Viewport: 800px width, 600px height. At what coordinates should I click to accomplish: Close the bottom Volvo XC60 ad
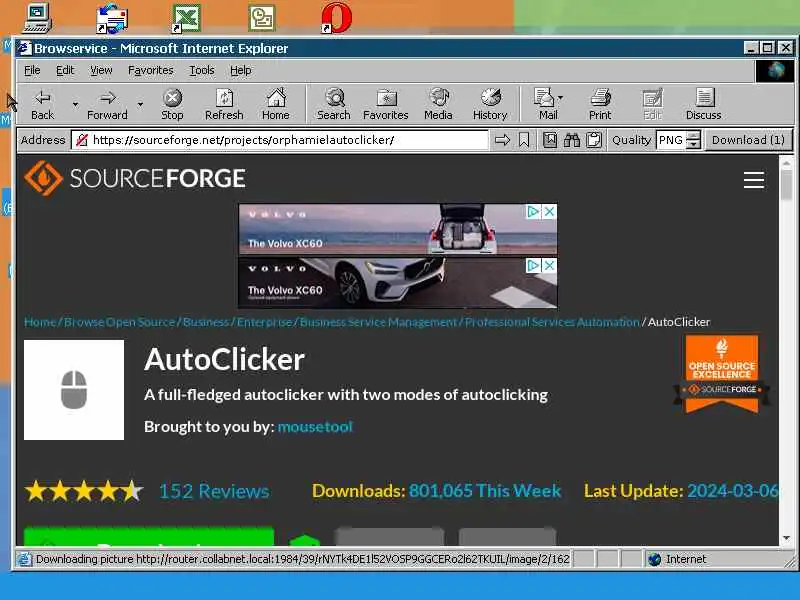[x=549, y=265]
